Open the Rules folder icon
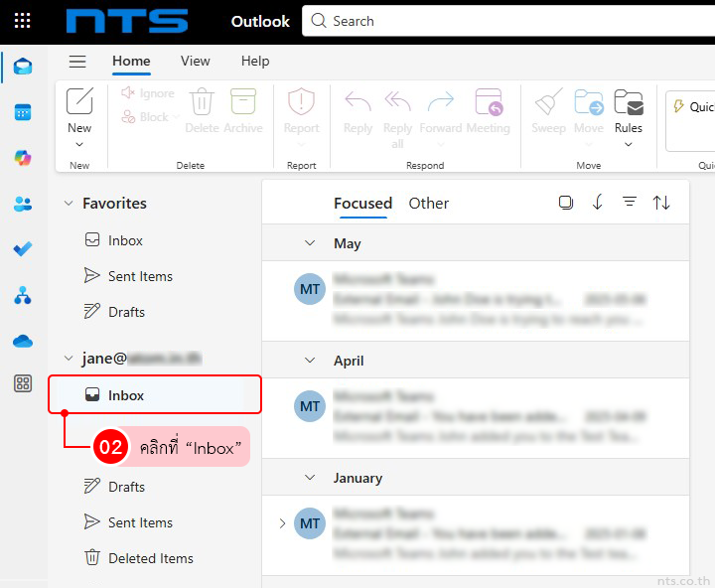 pyautogui.click(x=629, y=101)
